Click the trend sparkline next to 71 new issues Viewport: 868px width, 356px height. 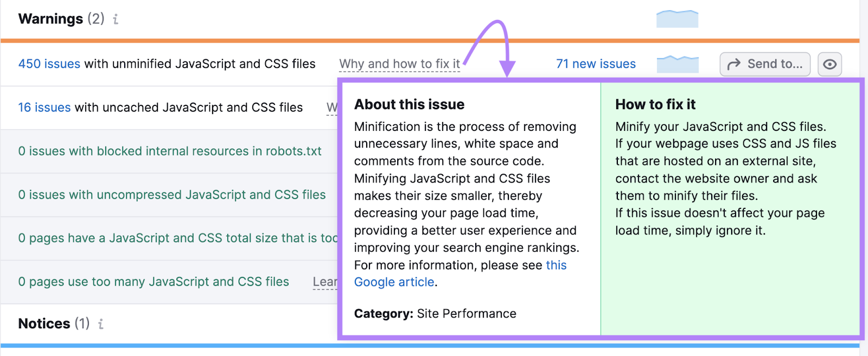pos(678,63)
